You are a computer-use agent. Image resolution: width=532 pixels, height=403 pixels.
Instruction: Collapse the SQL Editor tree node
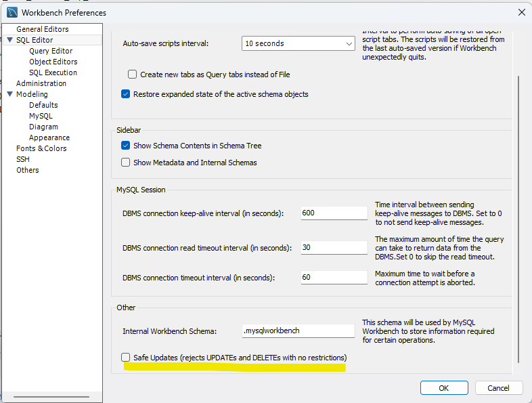pyautogui.click(x=10, y=40)
